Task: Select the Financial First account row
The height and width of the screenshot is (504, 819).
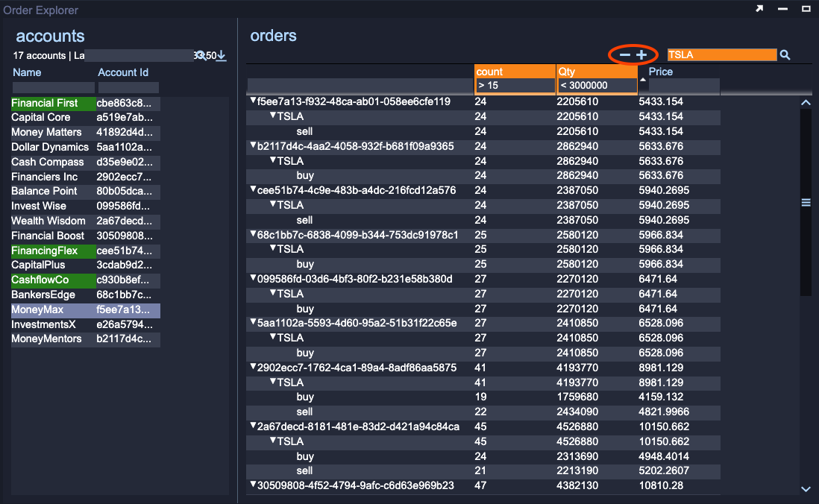Action: 45,103
